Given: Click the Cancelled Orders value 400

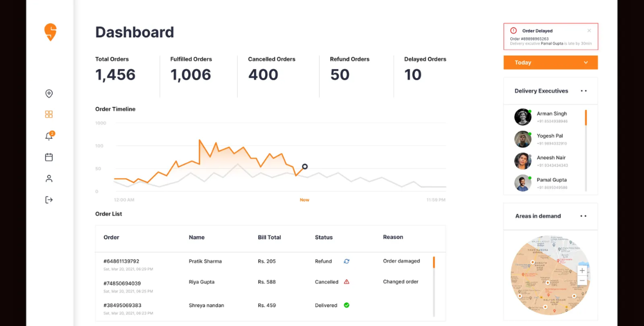Looking at the screenshot, I should click(263, 75).
